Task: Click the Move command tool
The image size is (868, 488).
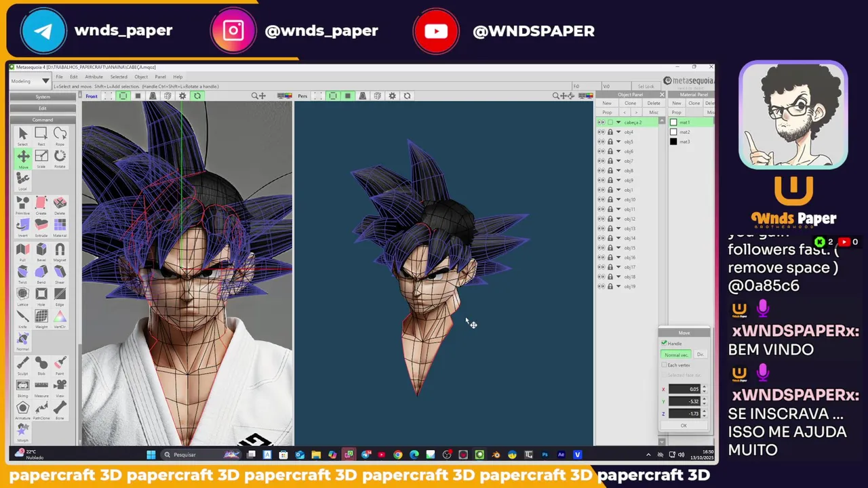Action: pos(23,159)
